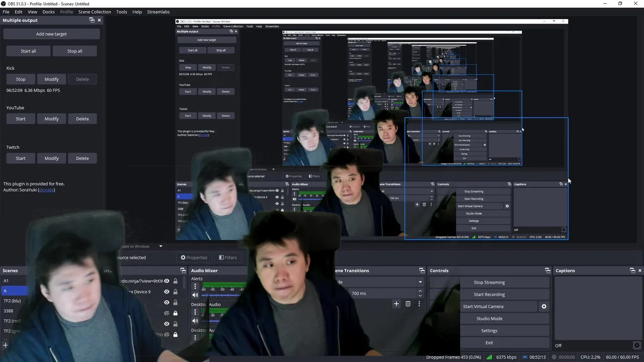
Task: Open the Scene Collection menu
Action: (95, 12)
